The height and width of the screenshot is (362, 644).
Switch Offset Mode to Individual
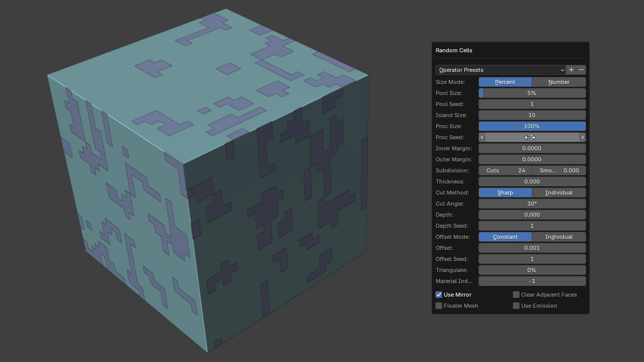coord(558,237)
